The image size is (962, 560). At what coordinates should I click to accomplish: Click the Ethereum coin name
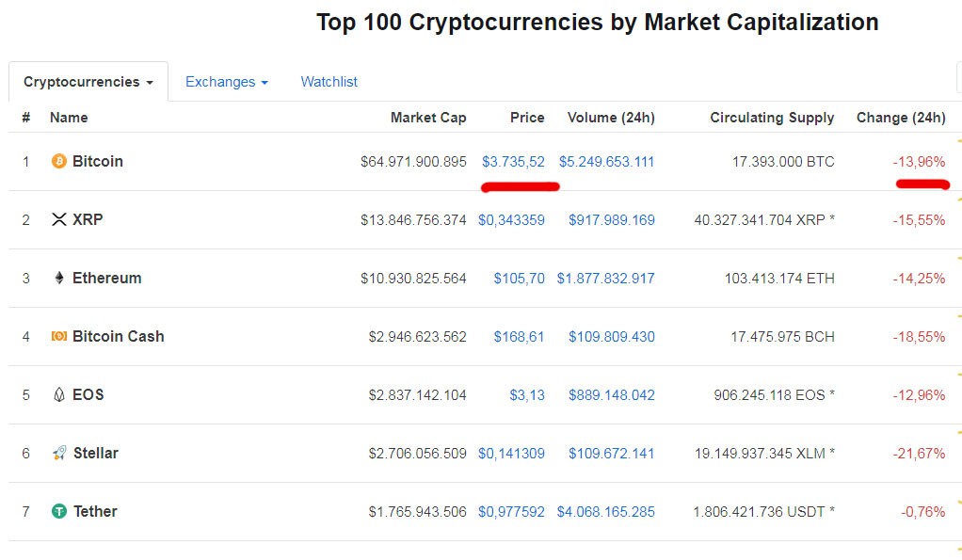click(106, 278)
